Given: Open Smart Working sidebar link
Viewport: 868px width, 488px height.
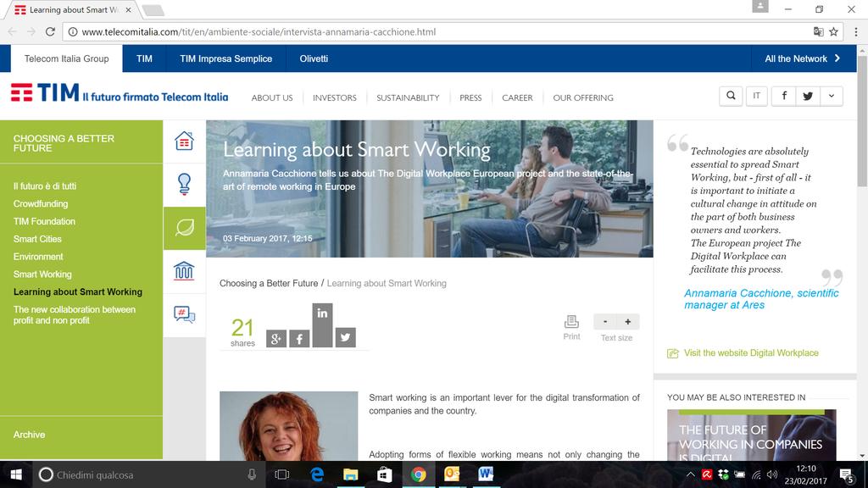Looking at the screenshot, I should 42,274.
